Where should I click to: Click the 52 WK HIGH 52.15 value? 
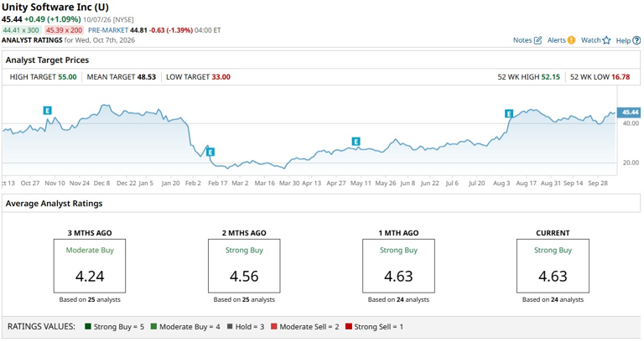click(550, 77)
